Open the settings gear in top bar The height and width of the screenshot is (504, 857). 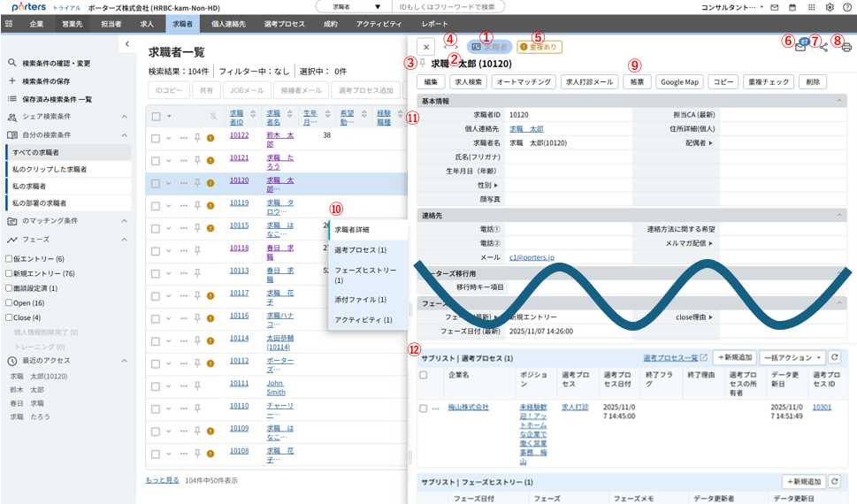pyautogui.click(x=830, y=7)
